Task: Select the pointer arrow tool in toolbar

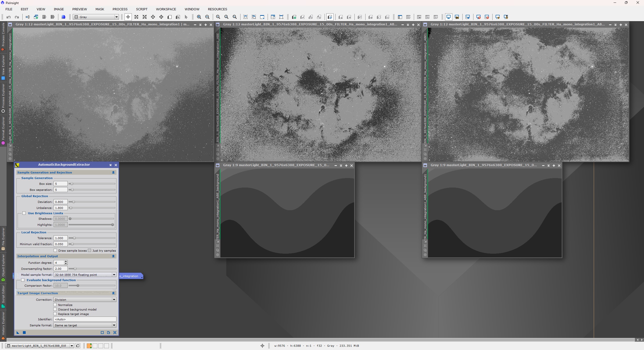Action: [186, 17]
